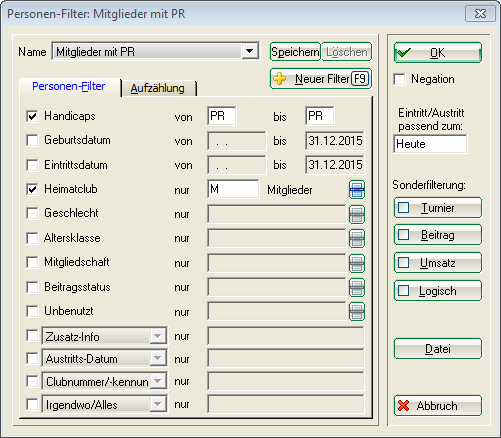
Task: Open the Irgendwo/Alles dropdown
Action: pos(157,404)
